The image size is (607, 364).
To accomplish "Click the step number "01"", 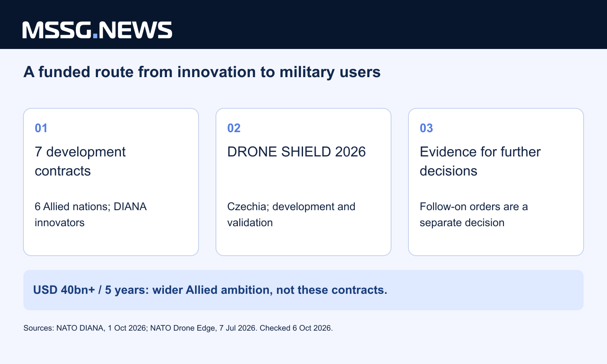I will click(x=41, y=128).
